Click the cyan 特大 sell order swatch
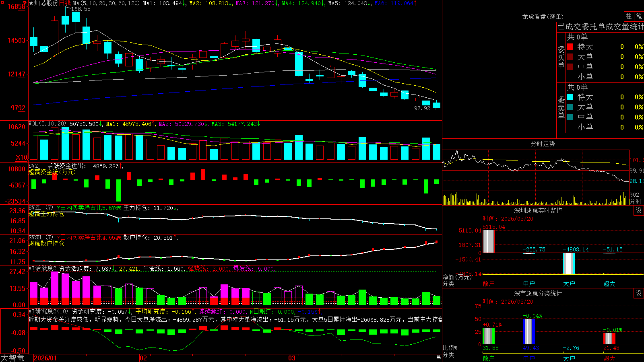Image resolution: width=644 pixels, height=362 pixels. click(x=570, y=97)
